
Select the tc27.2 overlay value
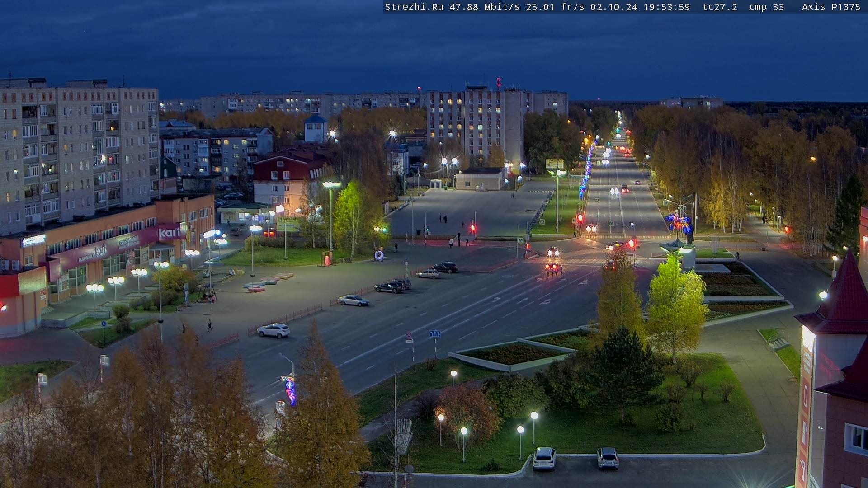pyautogui.click(x=720, y=7)
